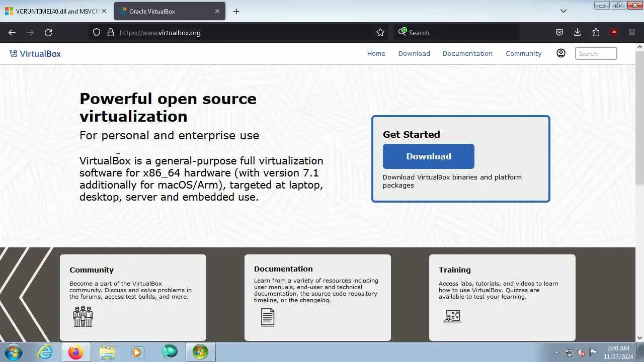Click the Windows flag taskbar app icon
The height and width of the screenshot is (362, 644).
pyautogui.click(x=200, y=352)
